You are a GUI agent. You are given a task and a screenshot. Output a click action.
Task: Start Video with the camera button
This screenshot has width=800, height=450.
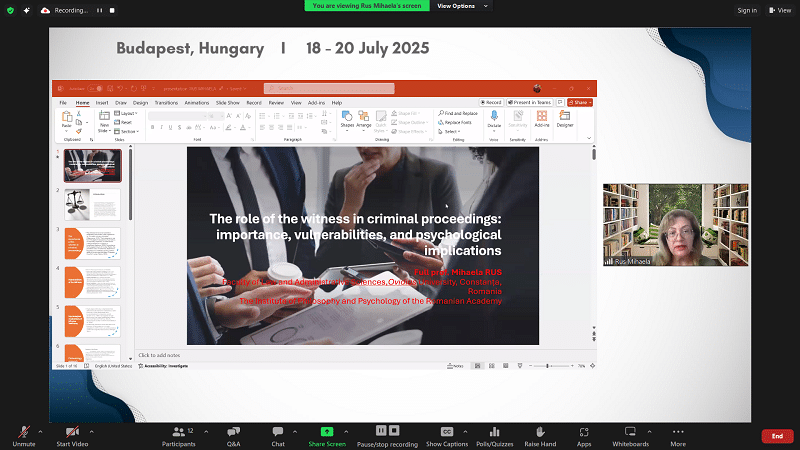tap(71, 434)
